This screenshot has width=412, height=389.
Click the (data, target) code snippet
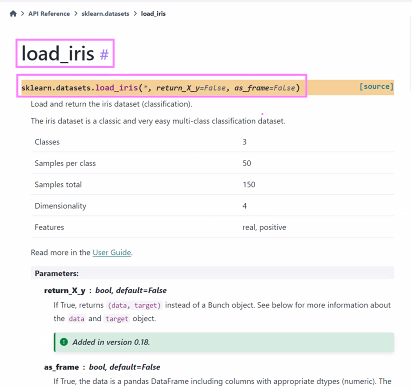(134, 305)
